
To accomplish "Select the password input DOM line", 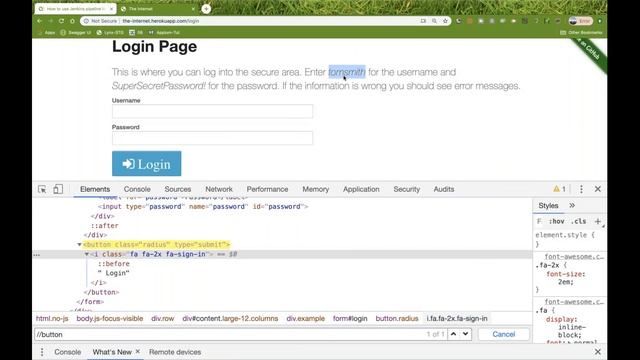I will click(203, 207).
